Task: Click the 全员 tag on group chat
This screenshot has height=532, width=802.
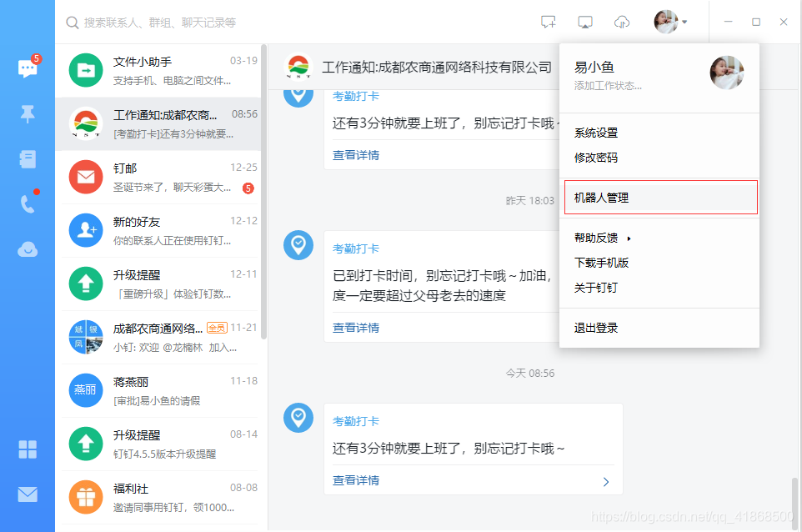Action: click(x=217, y=328)
